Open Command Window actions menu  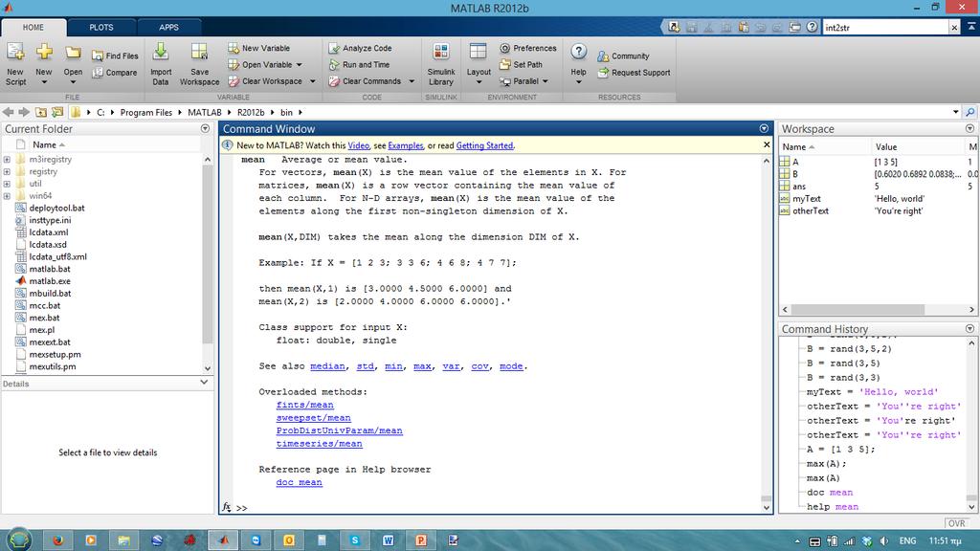pos(764,129)
